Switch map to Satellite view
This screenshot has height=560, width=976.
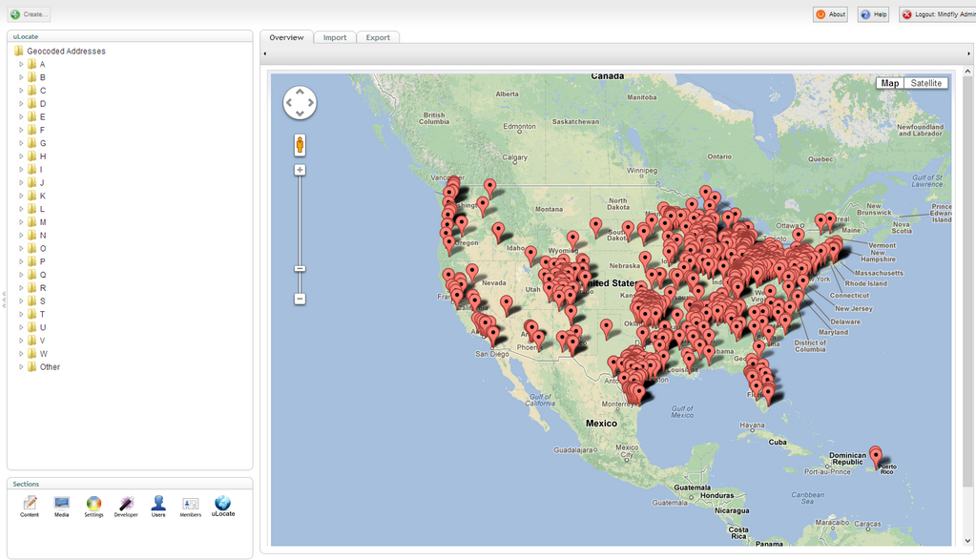point(925,83)
